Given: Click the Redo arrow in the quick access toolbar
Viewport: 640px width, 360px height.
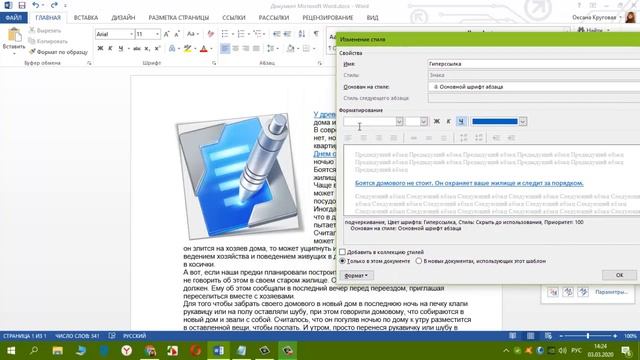Looking at the screenshot, I should 54,5.
